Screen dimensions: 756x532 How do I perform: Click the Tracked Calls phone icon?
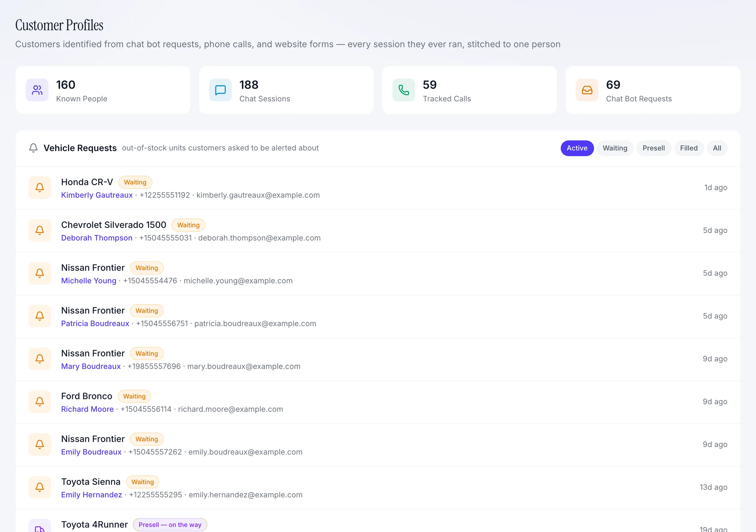tap(404, 90)
